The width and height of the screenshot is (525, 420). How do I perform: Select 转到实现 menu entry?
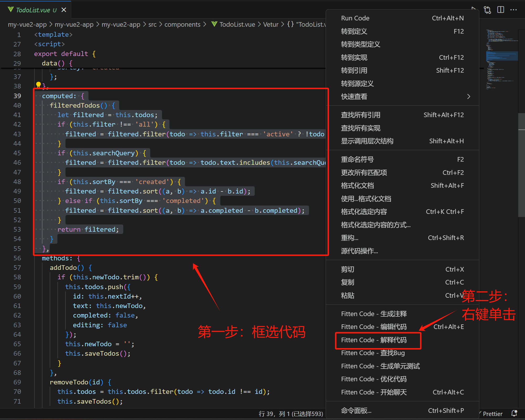402,57
